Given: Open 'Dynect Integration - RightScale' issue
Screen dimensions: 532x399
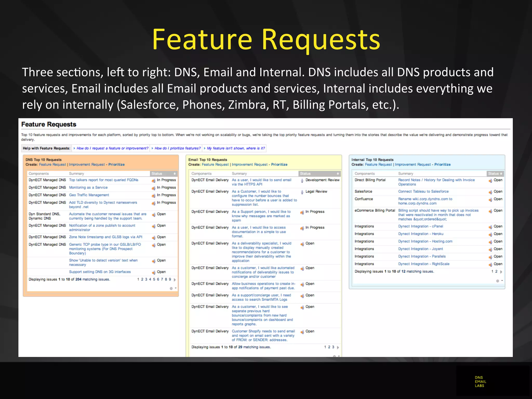Looking at the screenshot, I should click(424, 264).
